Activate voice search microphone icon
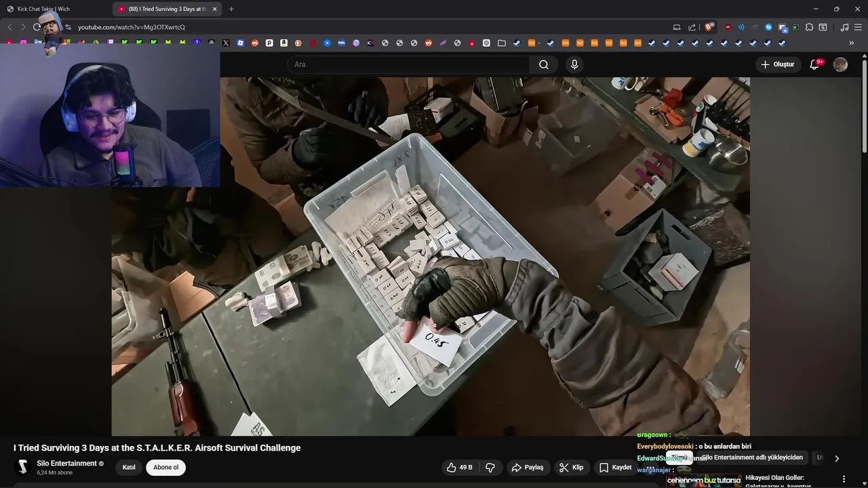The image size is (868, 488). click(x=574, y=64)
